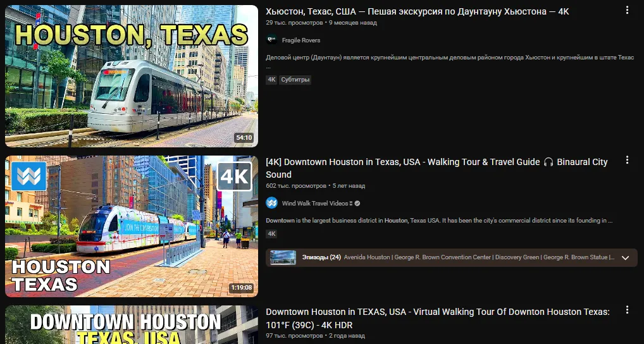The image size is (644, 344).
Task: Open options menu for 101°F 4K HDR video
Action: point(627,310)
